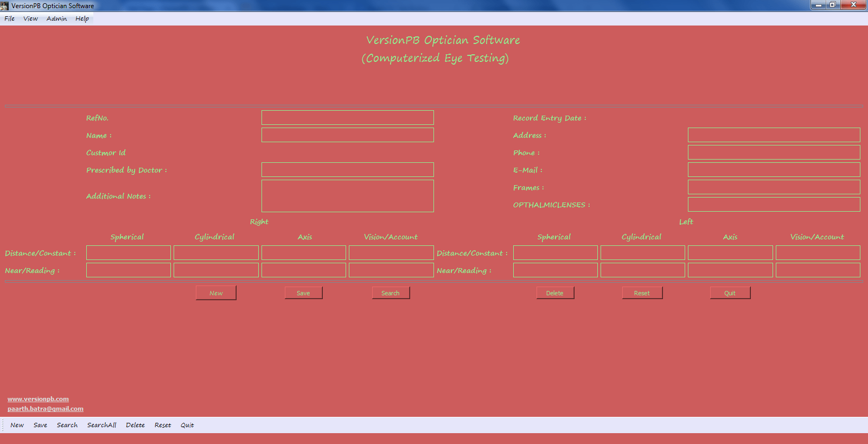Click Left eye Near/Reading Vision/Account field
This screenshot has width=868, height=444.
(818, 270)
